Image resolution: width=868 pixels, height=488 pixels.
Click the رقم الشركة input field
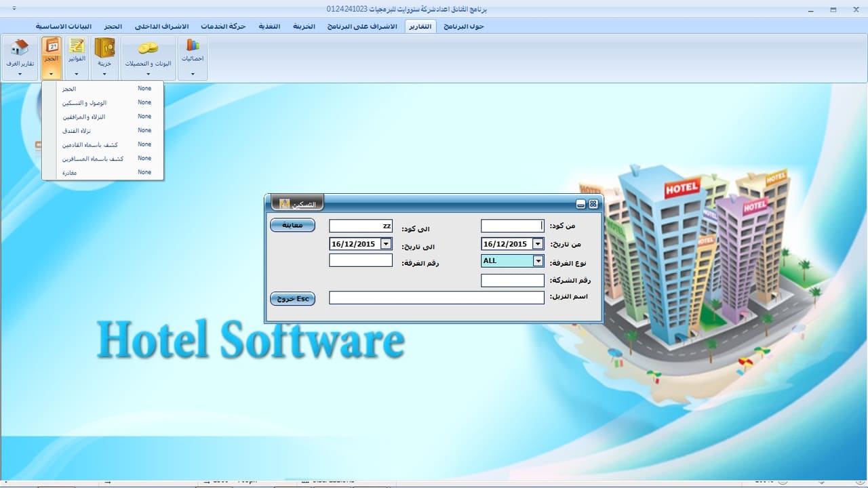tap(513, 280)
